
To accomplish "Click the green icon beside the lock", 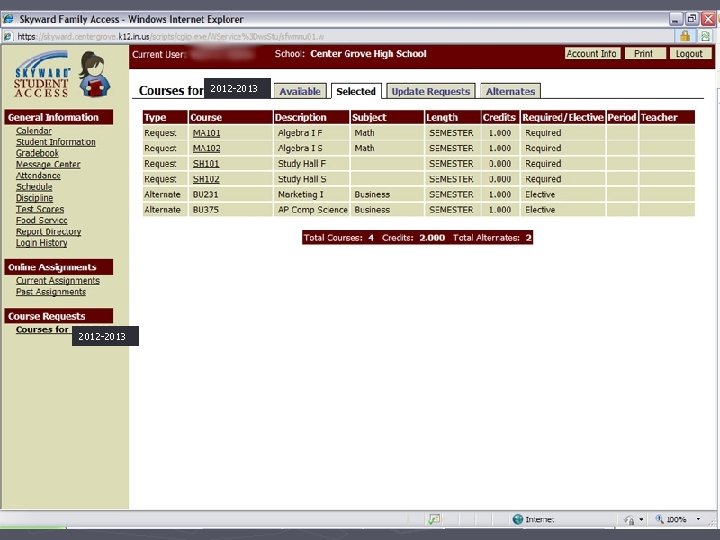I will pyautogui.click(x=704, y=36).
